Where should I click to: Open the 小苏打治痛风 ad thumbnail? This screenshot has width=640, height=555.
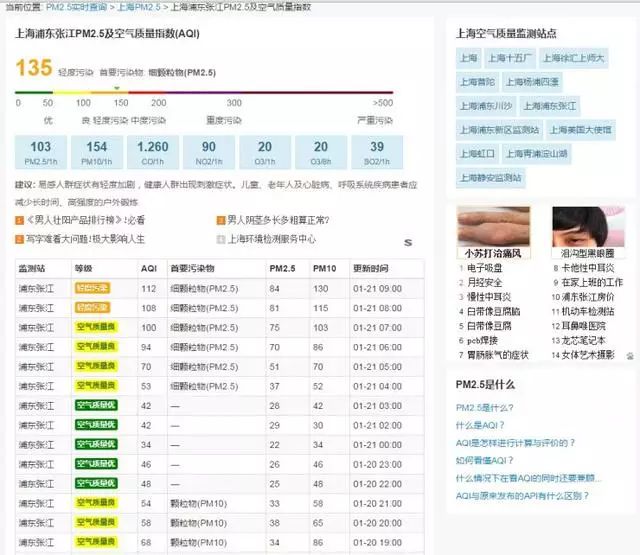click(x=493, y=233)
